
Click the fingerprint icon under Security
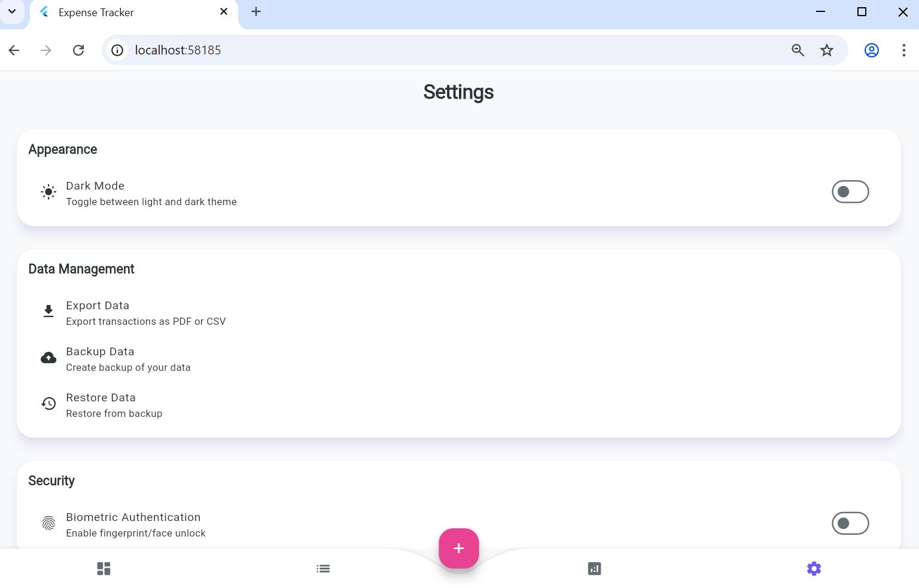pyautogui.click(x=48, y=523)
